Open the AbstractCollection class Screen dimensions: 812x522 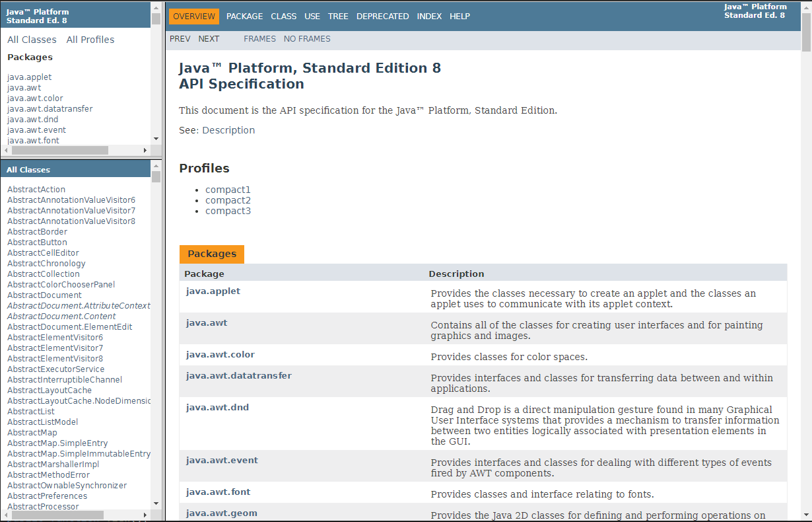click(x=44, y=274)
